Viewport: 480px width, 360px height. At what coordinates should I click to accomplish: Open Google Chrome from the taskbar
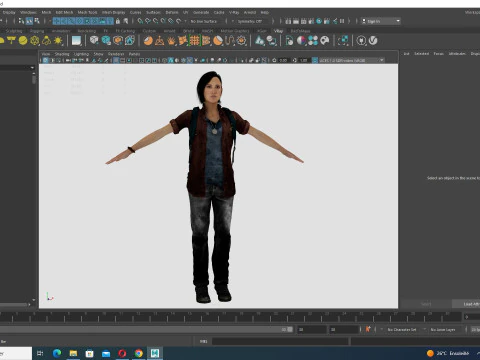(139, 353)
